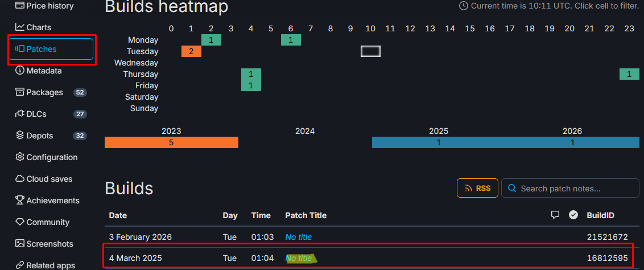
Task: Click the Cloud saves cloud icon
Action: pyautogui.click(x=20, y=179)
